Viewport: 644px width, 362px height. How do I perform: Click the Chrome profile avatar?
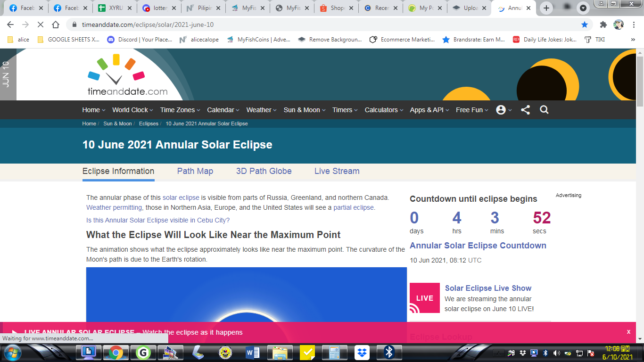[x=619, y=25]
